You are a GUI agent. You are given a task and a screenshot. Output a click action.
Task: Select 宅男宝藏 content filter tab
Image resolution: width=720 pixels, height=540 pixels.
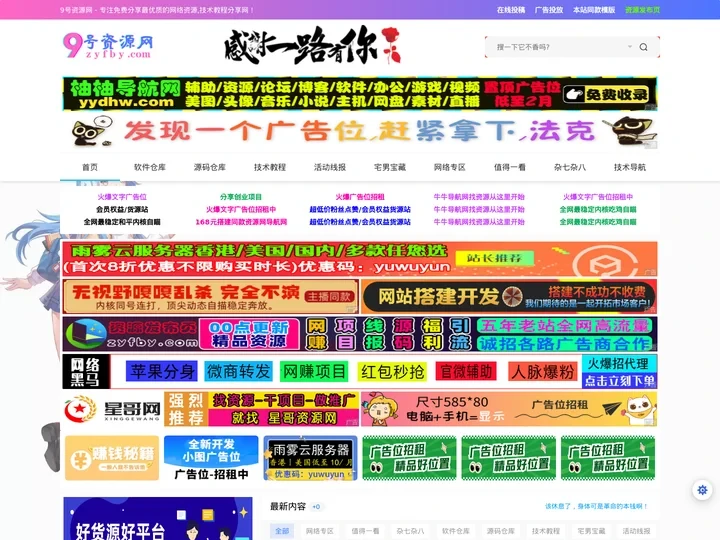tap(591, 531)
